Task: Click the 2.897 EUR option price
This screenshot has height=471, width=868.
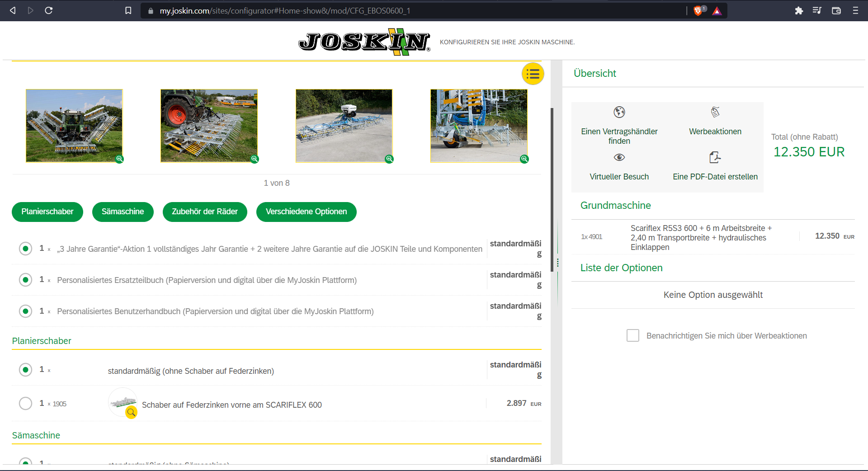Action: [x=524, y=403]
